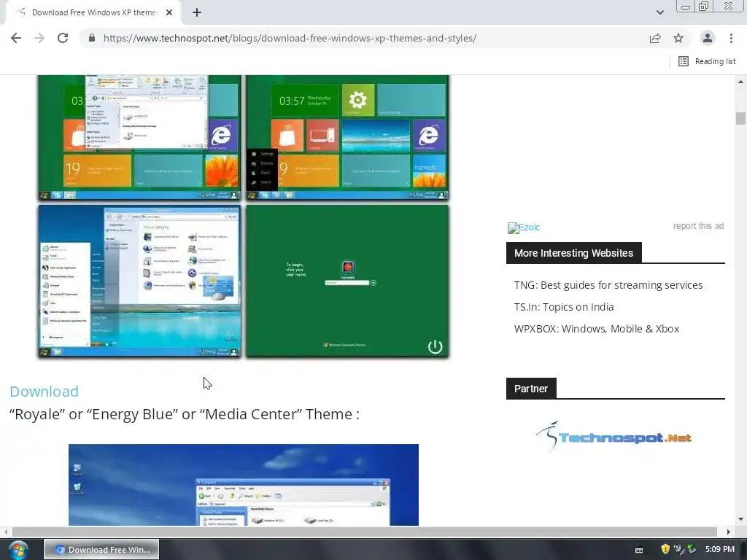Click the More Interesting Websites heading
This screenshot has height=560, width=747.
click(573, 253)
